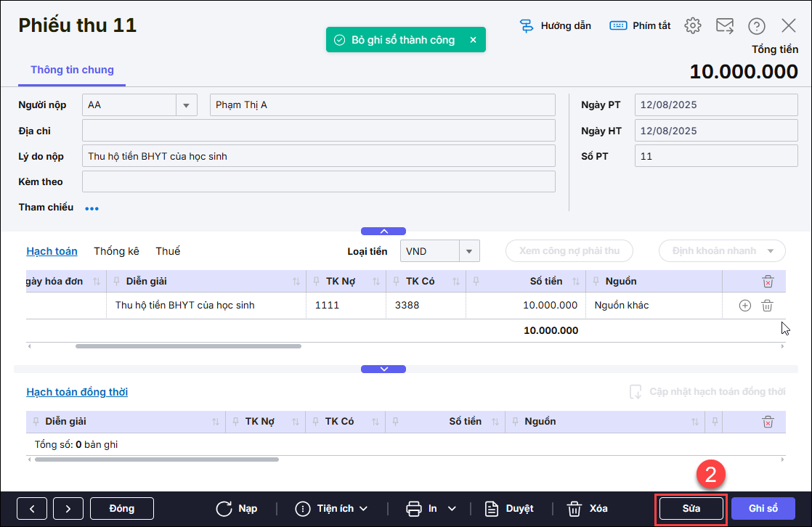The height and width of the screenshot is (527, 812).
Task: Switch to the Thuế tab
Action: (168, 251)
